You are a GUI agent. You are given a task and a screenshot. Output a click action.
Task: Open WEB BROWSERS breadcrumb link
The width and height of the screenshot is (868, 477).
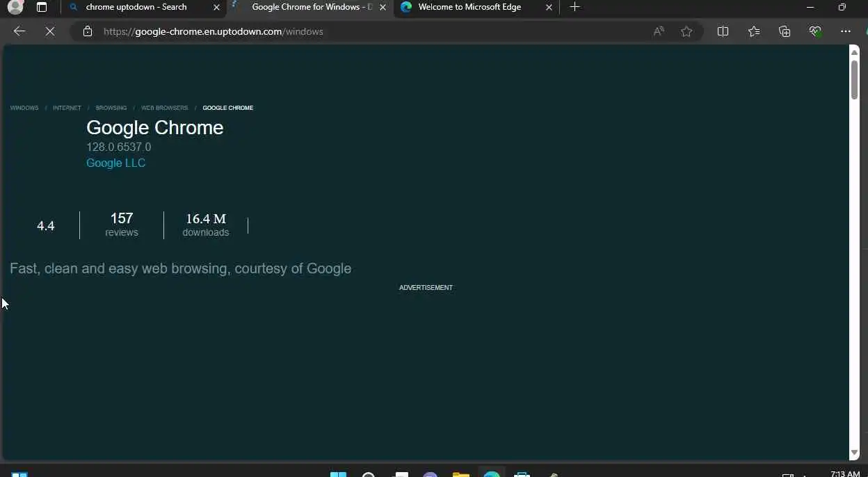[165, 108]
